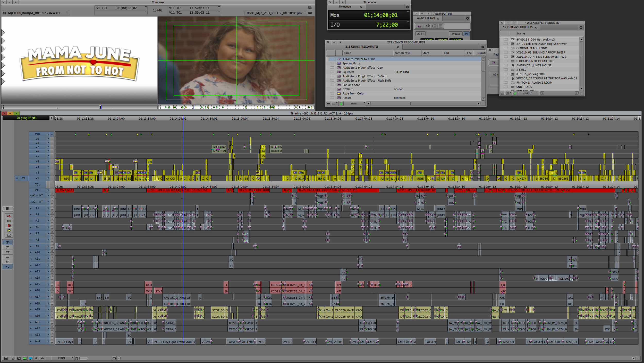
Task: Solo audio track A3
Action: tap(52, 207)
